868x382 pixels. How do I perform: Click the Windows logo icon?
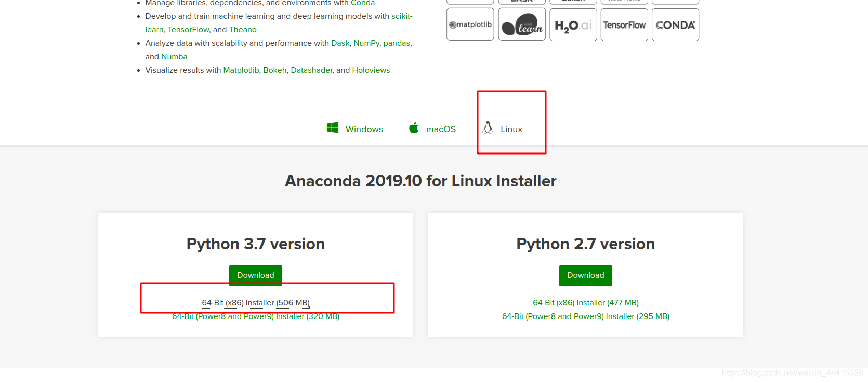tap(332, 128)
